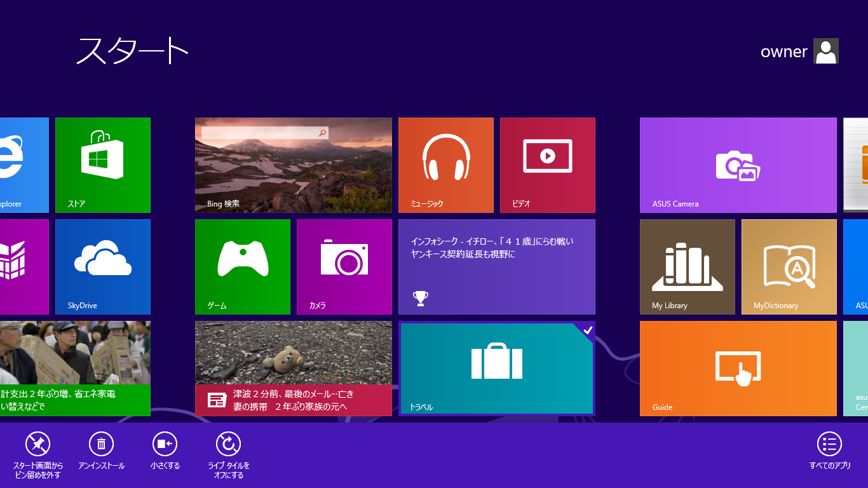Screen dimensions: 868x488
Task: Click the アンインストール uninstall trash icon
Action: click(101, 444)
